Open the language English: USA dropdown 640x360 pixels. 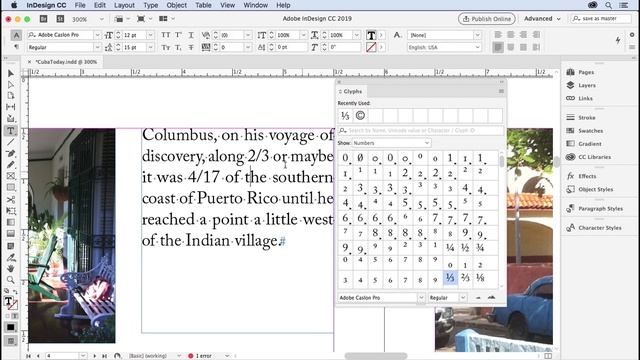477,47
